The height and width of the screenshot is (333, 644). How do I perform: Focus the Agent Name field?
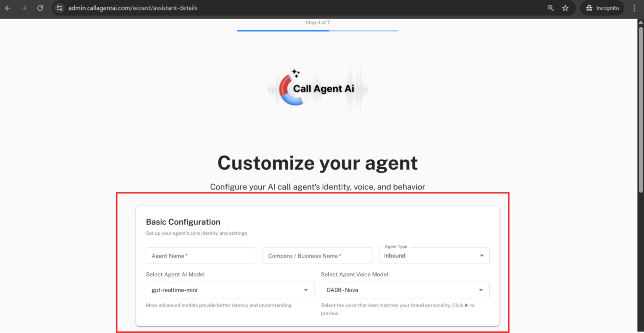201,256
